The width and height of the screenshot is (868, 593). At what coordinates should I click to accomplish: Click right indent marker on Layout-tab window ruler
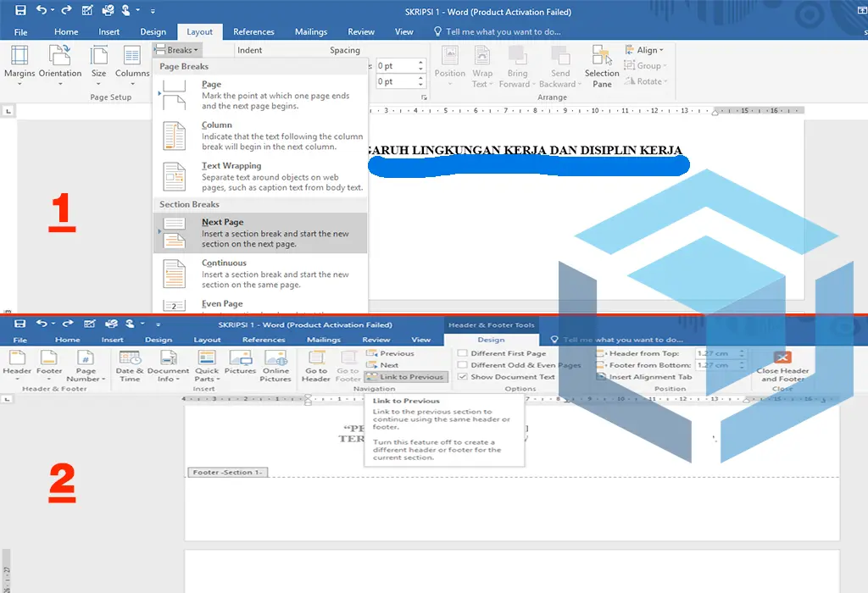coord(715,112)
